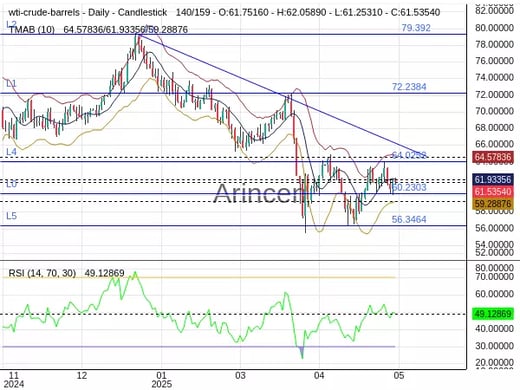The width and height of the screenshot is (520, 390).
Task: Click the RSI 30.00000 axis label
Action: pos(494,346)
